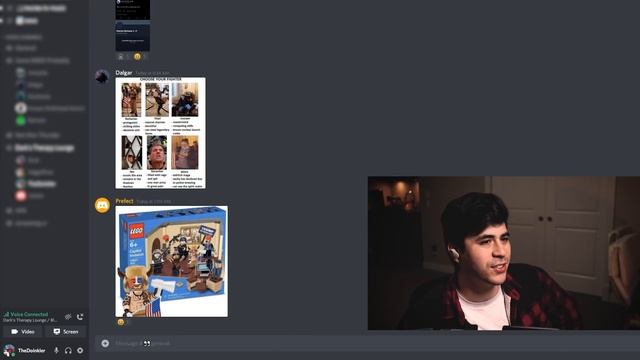
Task: Open Dalgar's user profile name
Action: click(124, 73)
